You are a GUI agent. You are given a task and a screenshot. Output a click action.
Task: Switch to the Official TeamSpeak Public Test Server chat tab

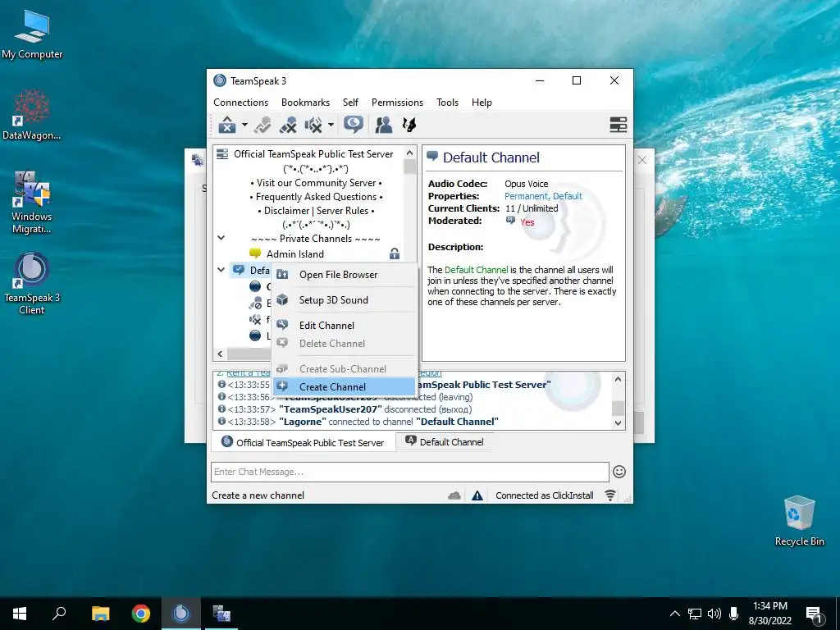point(303,442)
